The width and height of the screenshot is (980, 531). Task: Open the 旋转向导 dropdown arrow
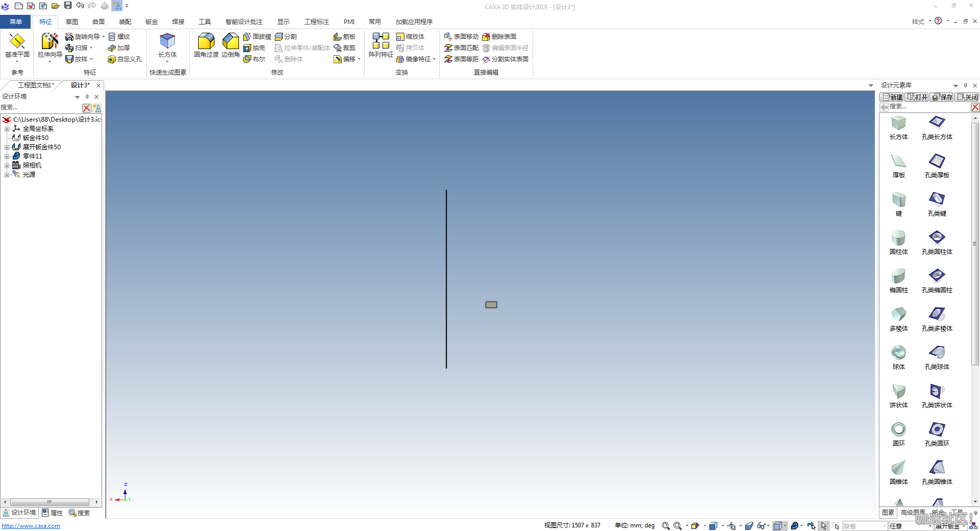103,37
